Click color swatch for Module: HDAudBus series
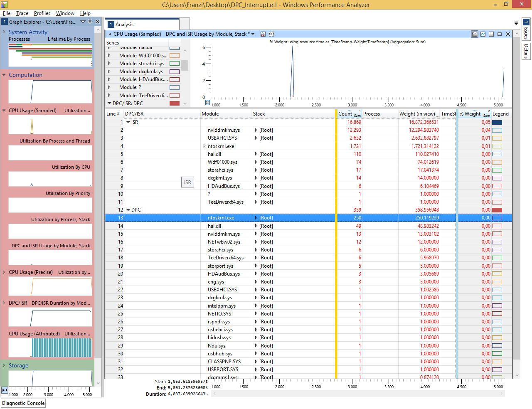Viewport: 532px width, 409px height. 175,79
